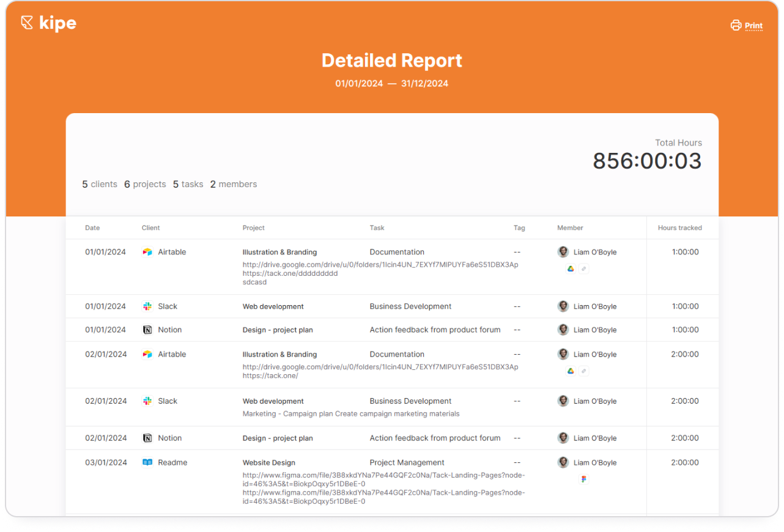Click Liam O'Boyle name in 02/01/2024 Notion row
The image size is (784, 532).
click(x=595, y=438)
